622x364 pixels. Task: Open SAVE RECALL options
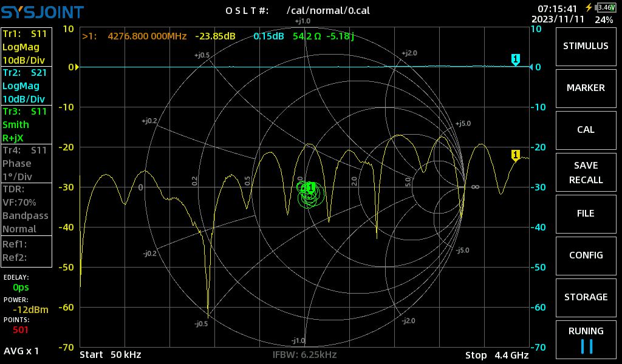(x=586, y=172)
